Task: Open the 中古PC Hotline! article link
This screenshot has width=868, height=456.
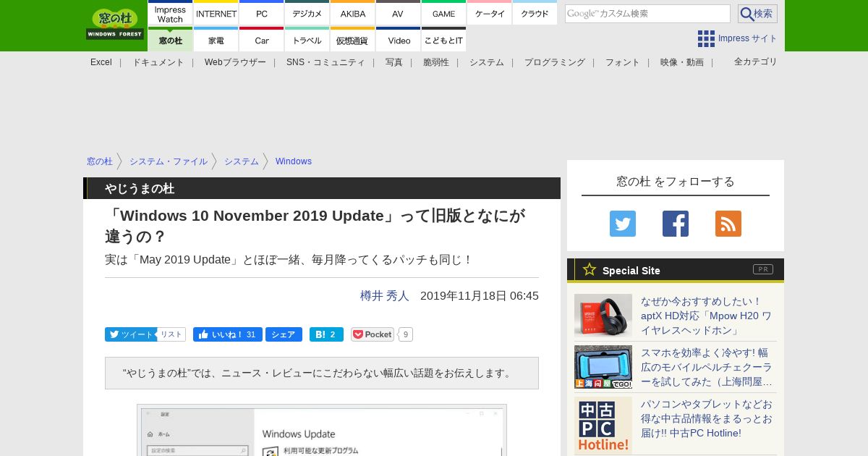Action: pos(707,418)
